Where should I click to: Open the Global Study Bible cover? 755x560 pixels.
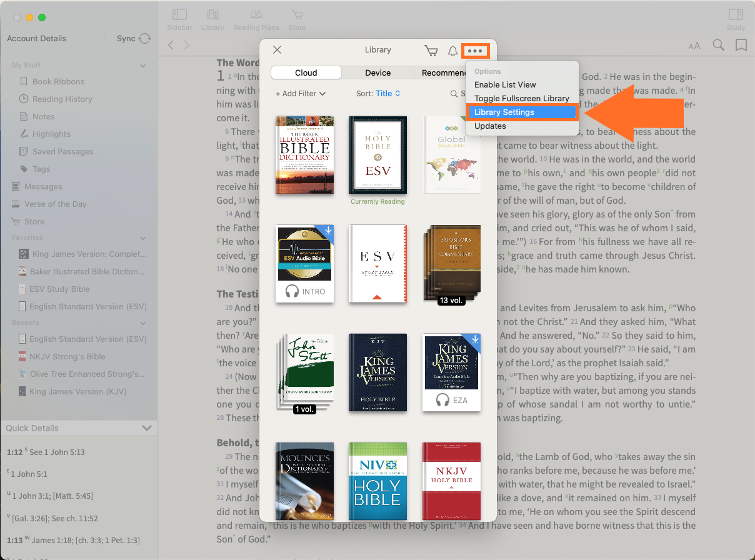452,155
